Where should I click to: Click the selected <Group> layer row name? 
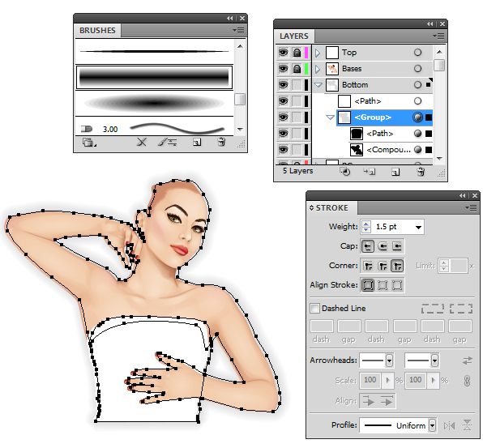click(373, 117)
